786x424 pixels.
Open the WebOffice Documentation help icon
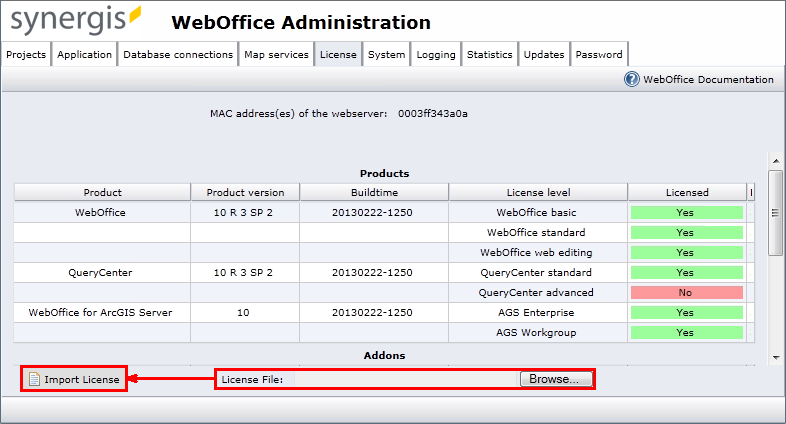(x=632, y=79)
